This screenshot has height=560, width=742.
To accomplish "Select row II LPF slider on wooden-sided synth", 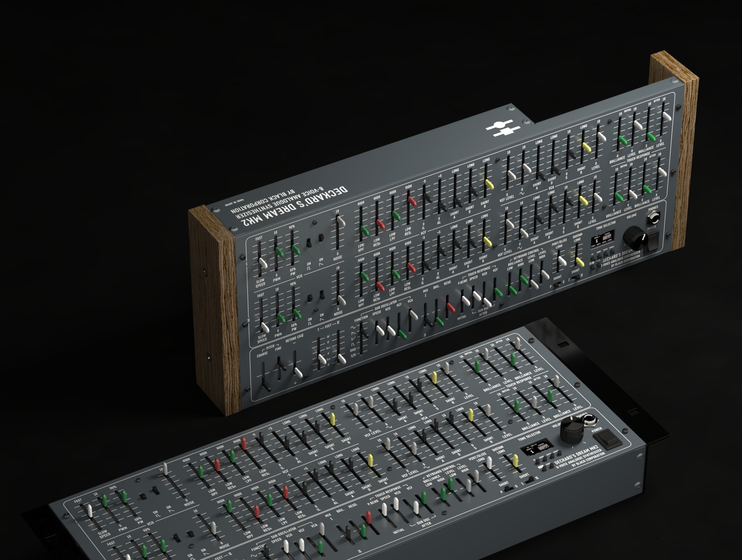I will point(396,275).
